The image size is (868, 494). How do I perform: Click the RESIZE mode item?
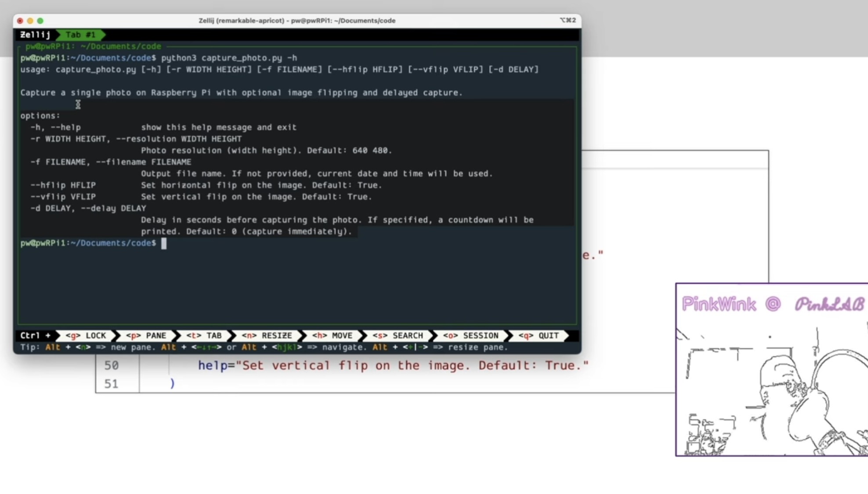point(267,335)
